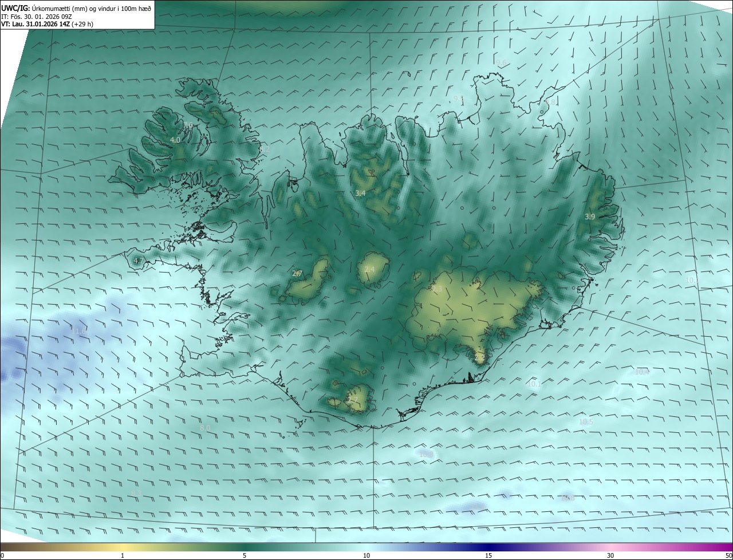Click the '10.5' value over the sea
The height and width of the screenshot is (560, 733).
[x=586, y=422]
